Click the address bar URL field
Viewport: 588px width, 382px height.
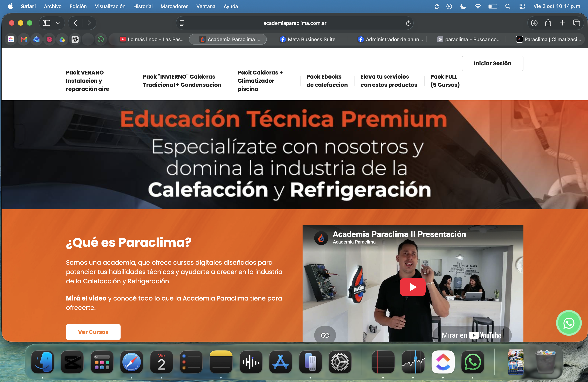pyautogui.click(x=295, y=23)
